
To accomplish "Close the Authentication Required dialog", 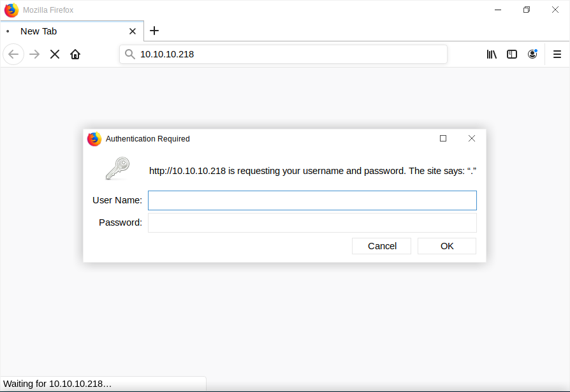I will (471, 138).
